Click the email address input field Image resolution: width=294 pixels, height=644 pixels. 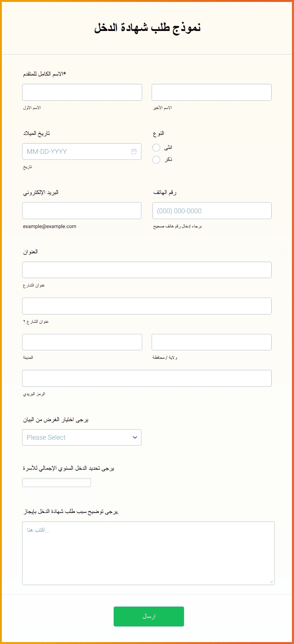click(82, 211)
